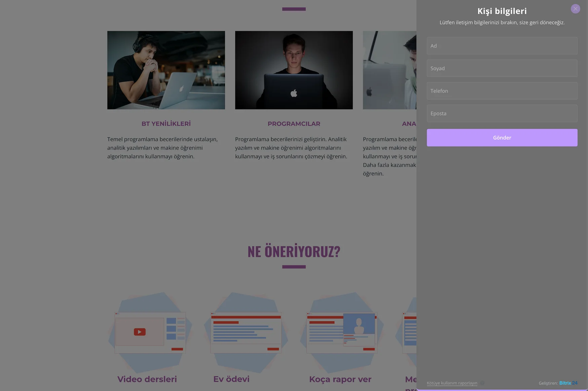Screen dimensions: 588x391
Task: Select the BT Yenilikleri photo thumbnail
Action: click(x=166, y=70)
